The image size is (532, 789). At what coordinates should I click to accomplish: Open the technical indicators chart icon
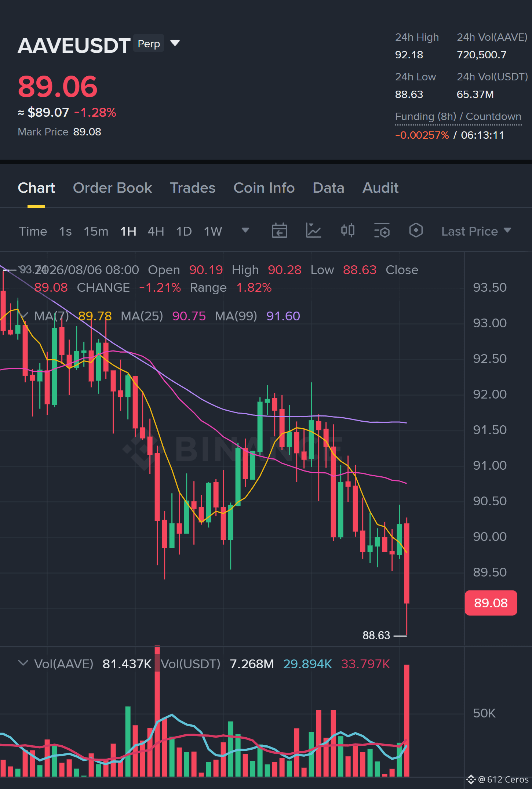click(314, 230)
